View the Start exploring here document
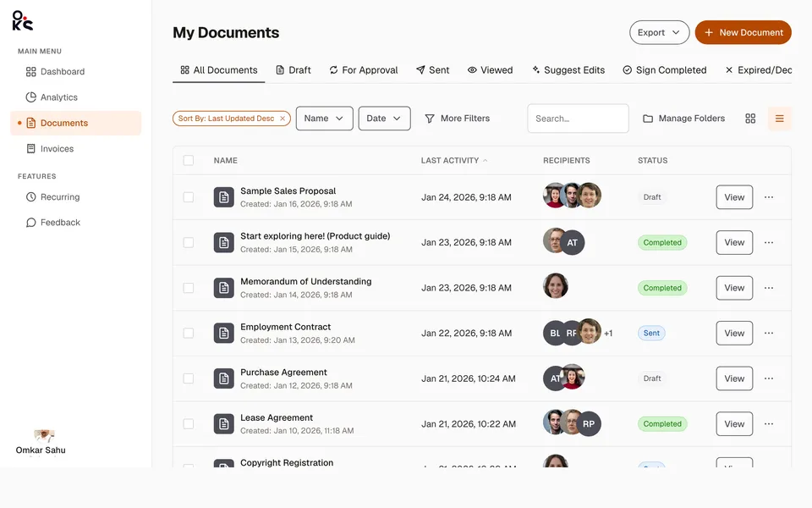The width and height of the screenshot is (812, 508). click(x=734, y=243)
